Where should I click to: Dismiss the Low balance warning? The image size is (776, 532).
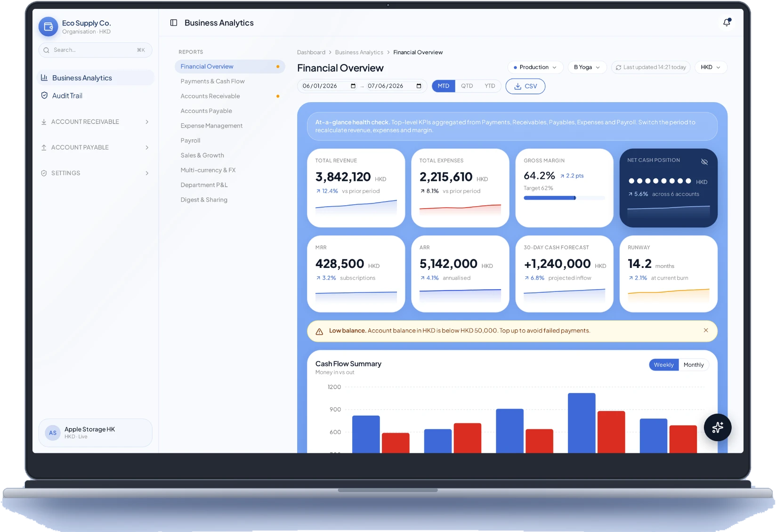click(706, 330)
